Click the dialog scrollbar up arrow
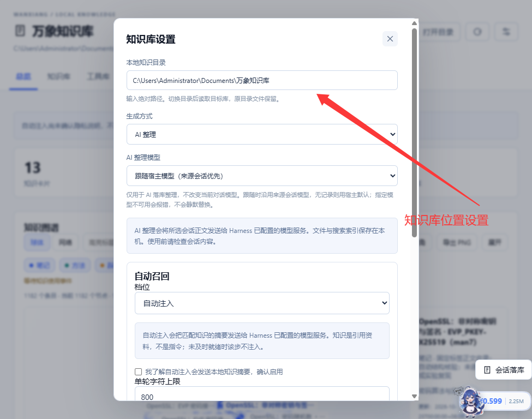The height and width of the screenshot is (419, 532). (x=414, y=23)
